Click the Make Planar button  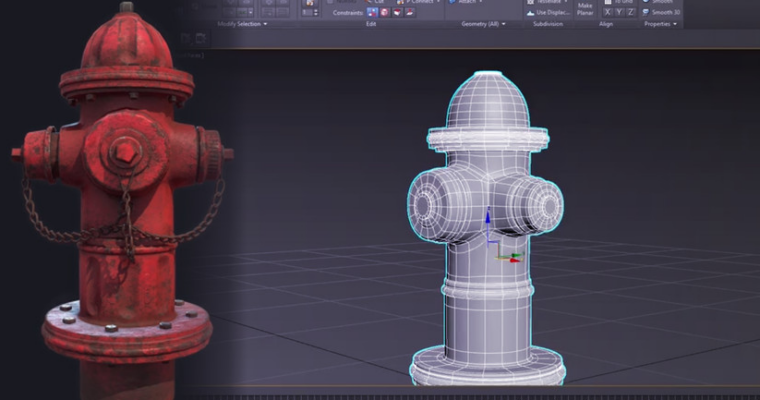coord(585,9)
